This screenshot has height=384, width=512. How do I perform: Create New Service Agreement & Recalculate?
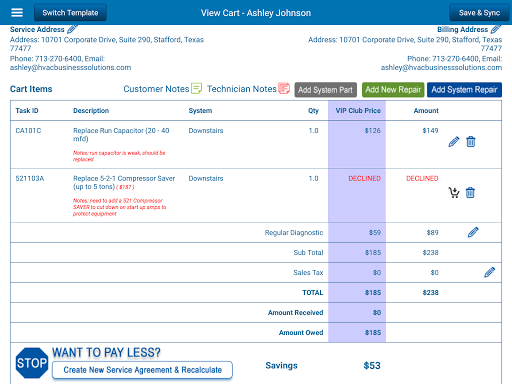click(x=142, y=370)
